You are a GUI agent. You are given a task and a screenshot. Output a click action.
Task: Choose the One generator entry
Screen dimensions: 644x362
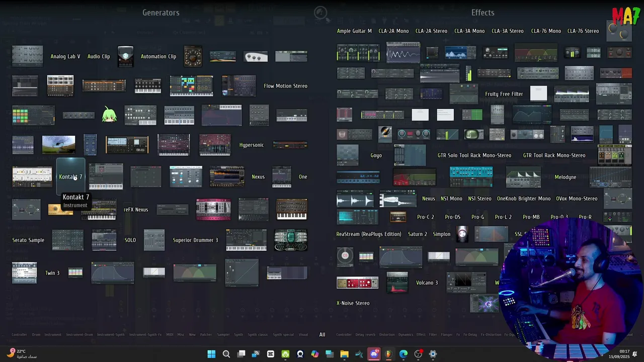(x=303, y=177)
